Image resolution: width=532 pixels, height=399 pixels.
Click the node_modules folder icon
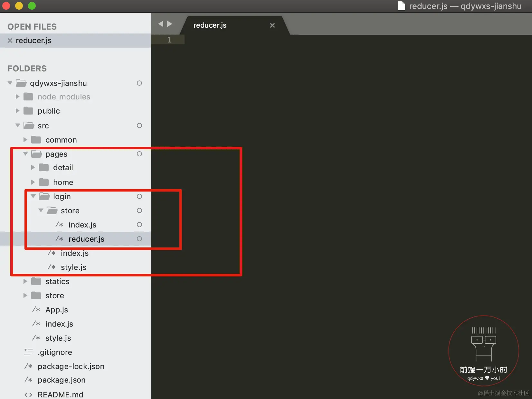(x=28, y=97)
